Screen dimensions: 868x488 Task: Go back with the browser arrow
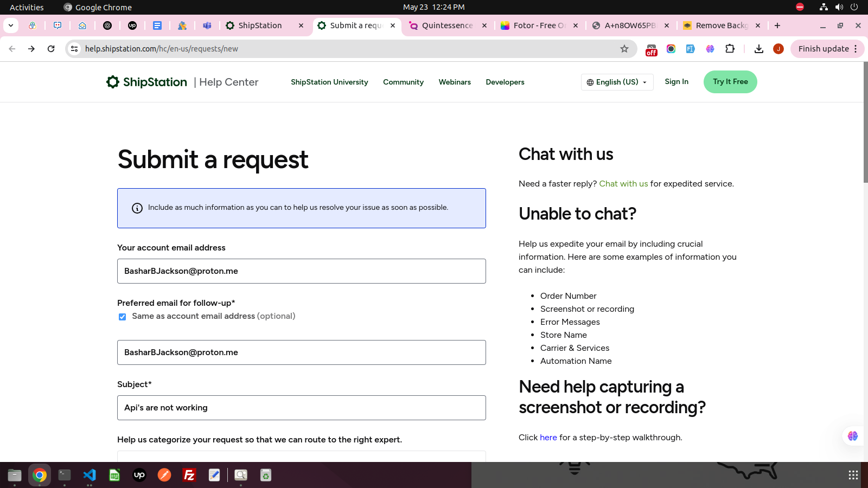click(12, 49)
